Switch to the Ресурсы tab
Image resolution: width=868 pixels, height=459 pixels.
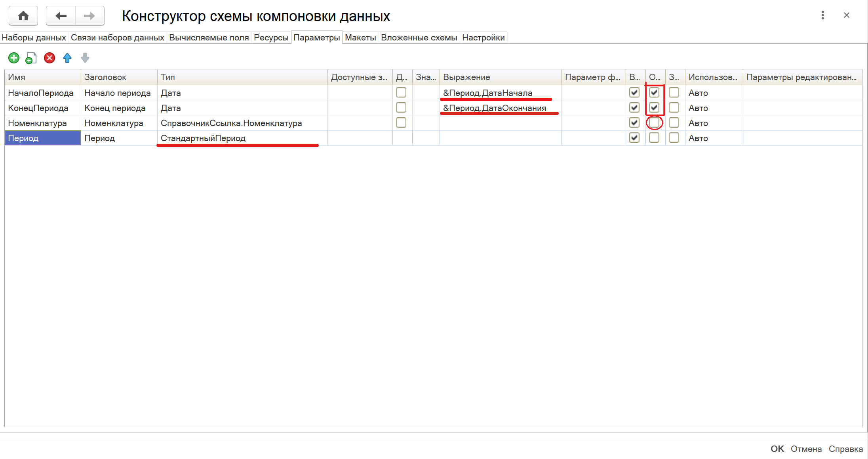(271, 38)
